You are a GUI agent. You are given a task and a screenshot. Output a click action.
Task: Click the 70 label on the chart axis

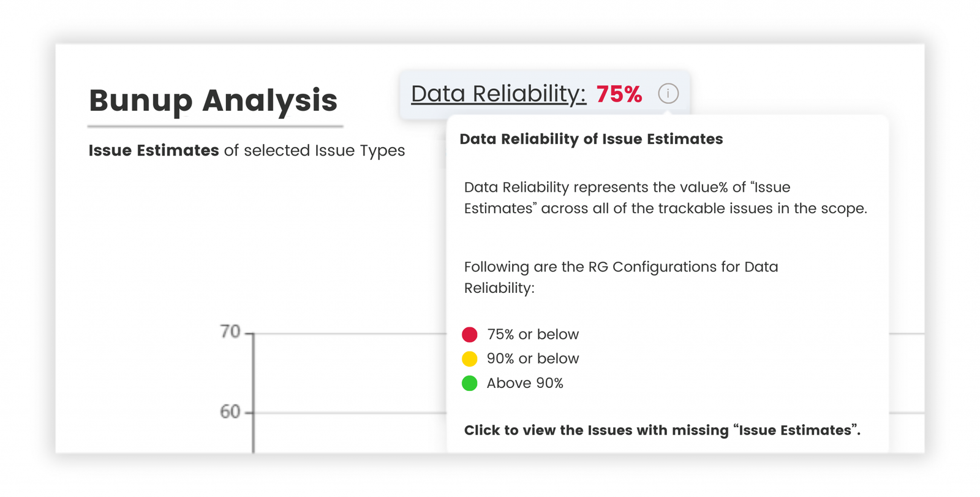click(x=230, y=332)
